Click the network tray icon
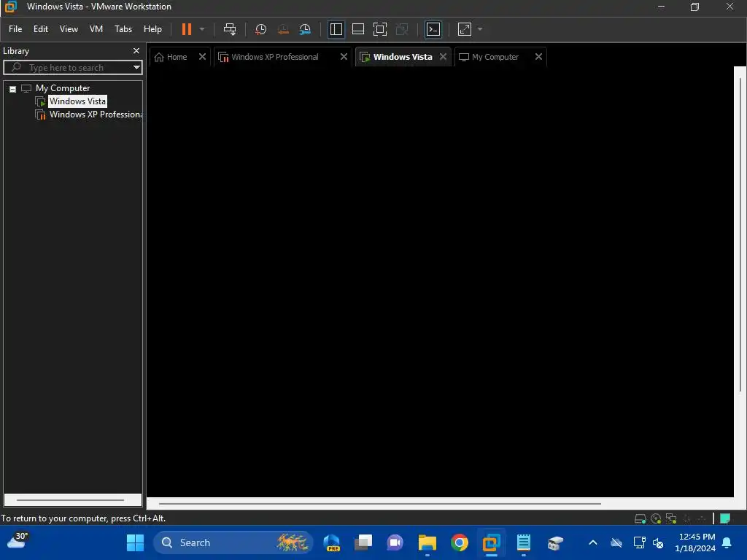 coord(639,542)
